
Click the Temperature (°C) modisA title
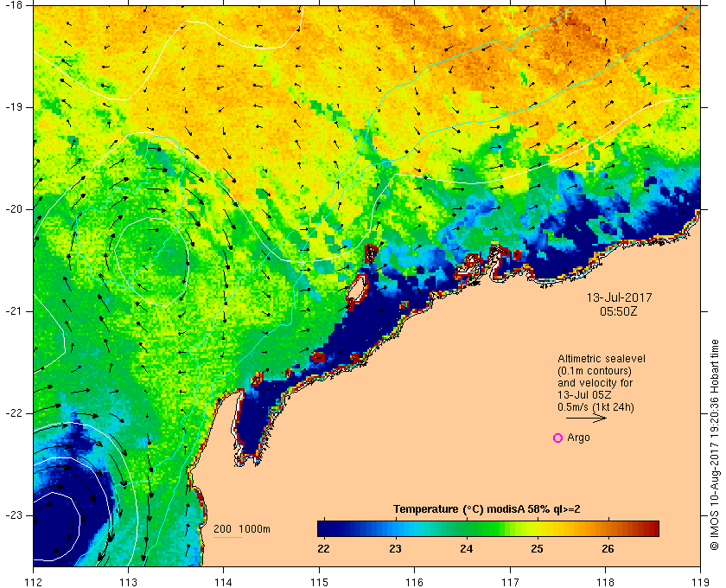(x=487, y=509)
